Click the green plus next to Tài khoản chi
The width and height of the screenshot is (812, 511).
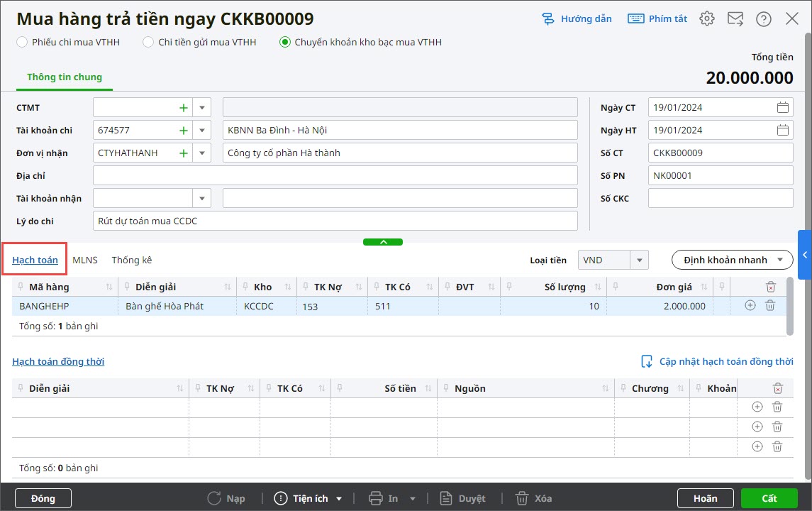(184, 131)
